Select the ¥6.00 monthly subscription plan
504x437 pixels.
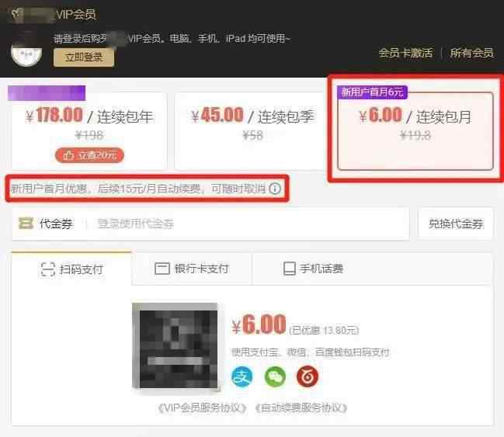click(x=415, y=130)
